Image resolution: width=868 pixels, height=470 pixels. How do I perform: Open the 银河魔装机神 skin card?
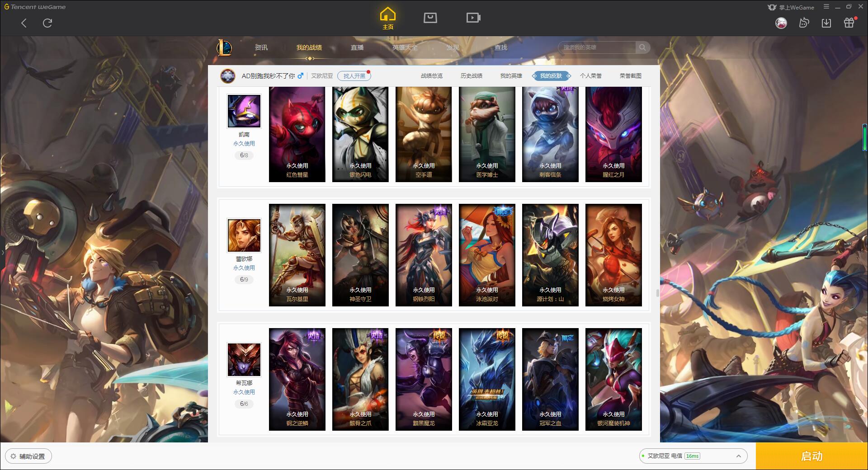click(x=613, y=380)
